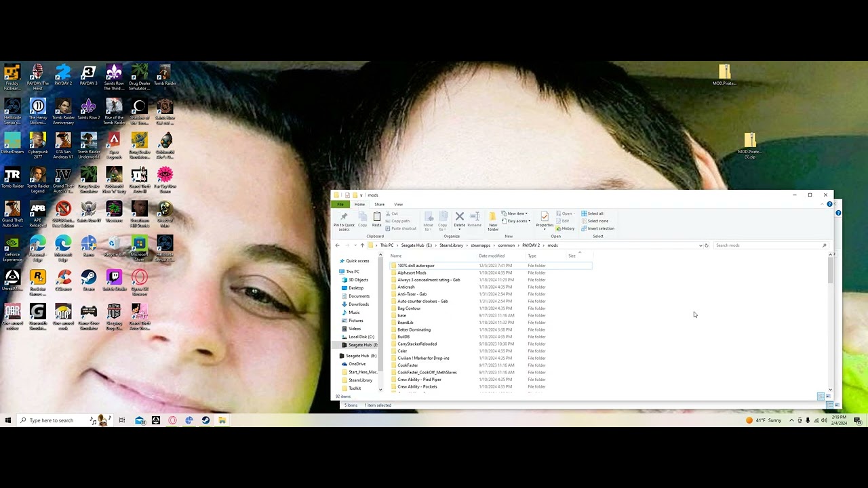Open the Move to dropdown

point(429,221)
